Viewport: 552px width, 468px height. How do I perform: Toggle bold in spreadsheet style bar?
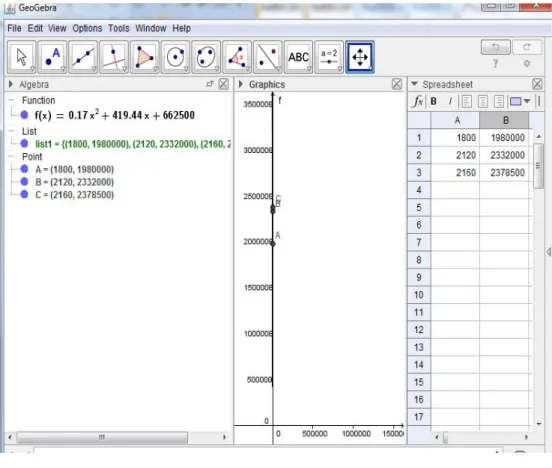(434, 101)
